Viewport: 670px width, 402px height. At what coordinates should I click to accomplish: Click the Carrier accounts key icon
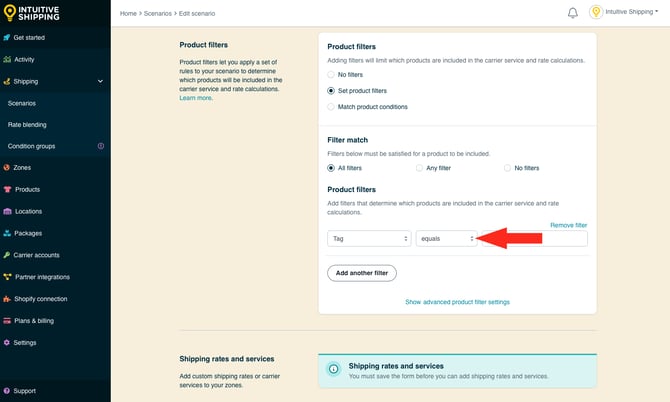[8, 255]
